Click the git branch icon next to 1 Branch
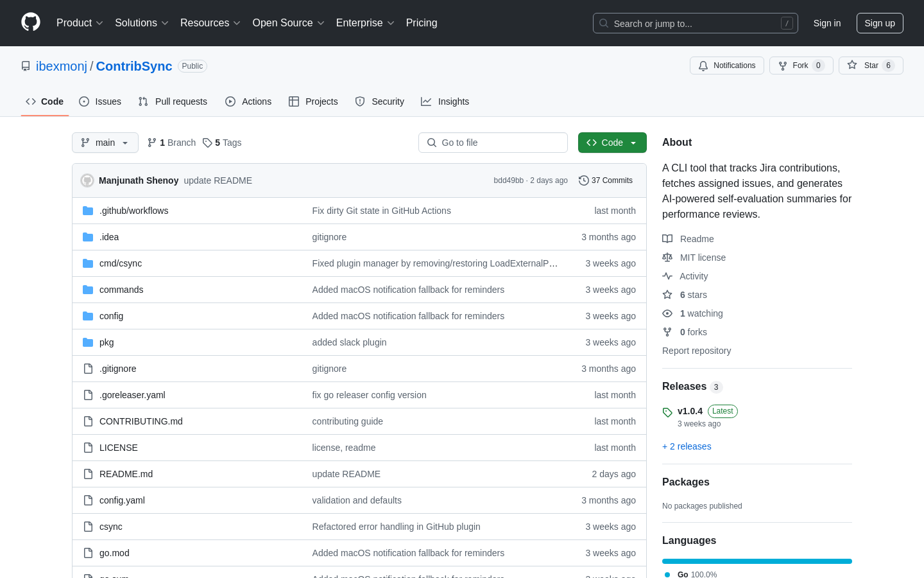924x578 pixels. (152, 143)
